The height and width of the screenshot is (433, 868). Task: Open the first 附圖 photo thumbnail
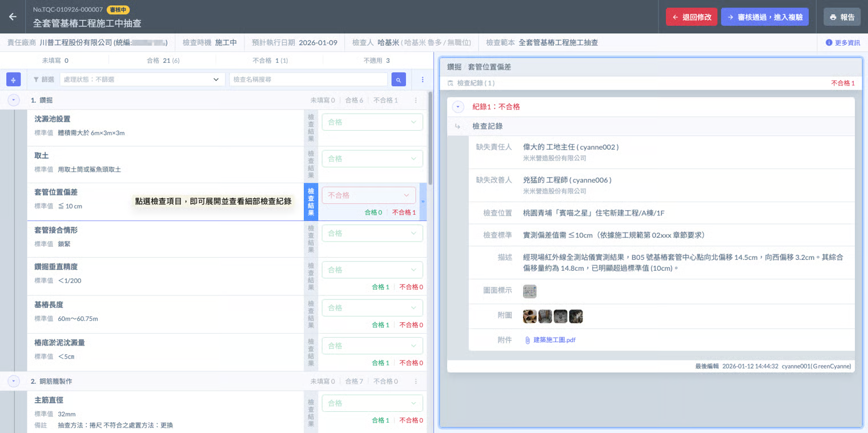click(x=529, y=316)
